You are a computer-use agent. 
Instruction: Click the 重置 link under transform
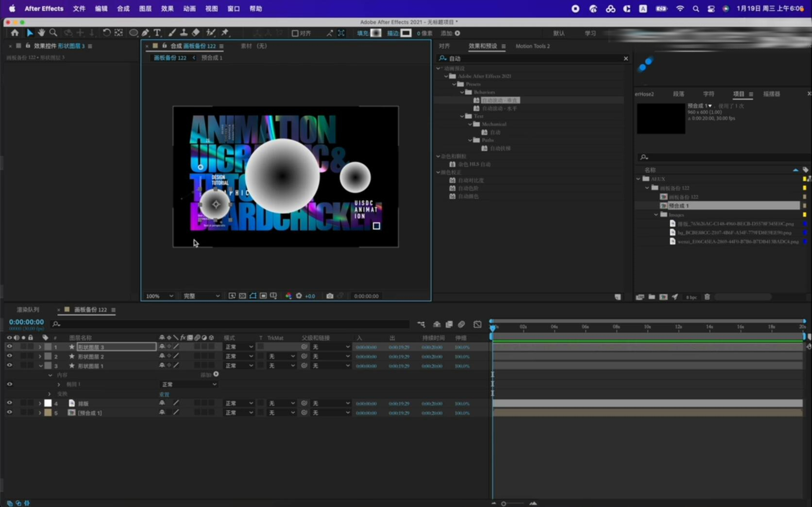[x=164, y=394]
